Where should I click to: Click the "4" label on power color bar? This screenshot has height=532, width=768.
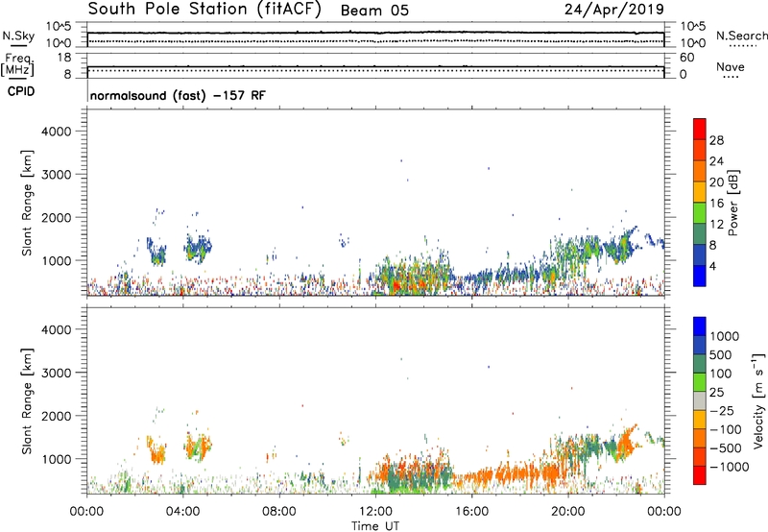click(x=712, y=267)
